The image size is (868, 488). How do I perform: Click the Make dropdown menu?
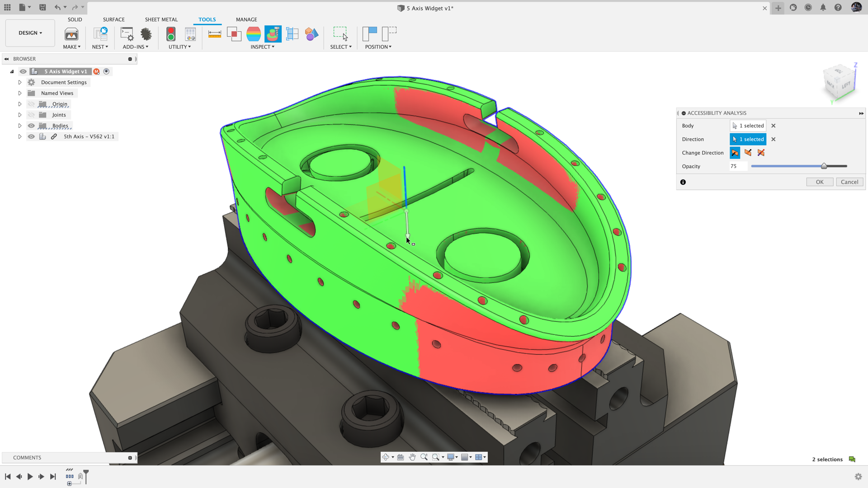[71, 47]
